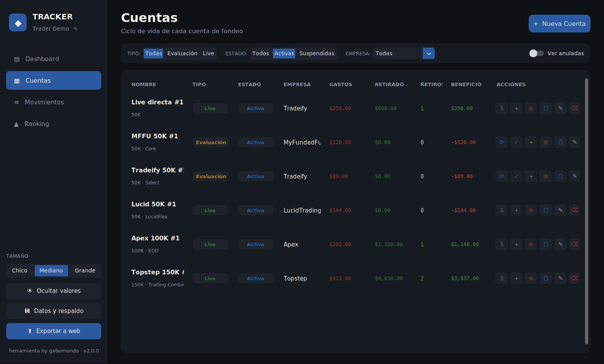Toggle the Ver anuladas switch

tap(536, 53)
